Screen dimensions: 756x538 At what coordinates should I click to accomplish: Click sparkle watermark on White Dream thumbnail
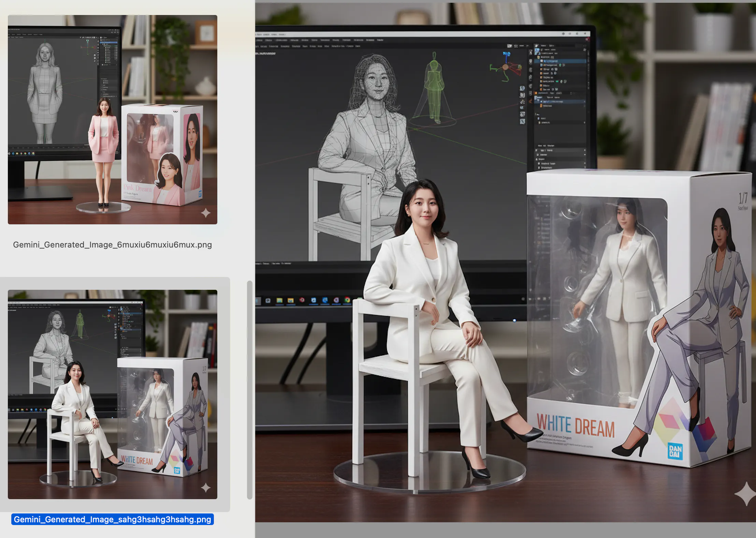tap(205, 488)
